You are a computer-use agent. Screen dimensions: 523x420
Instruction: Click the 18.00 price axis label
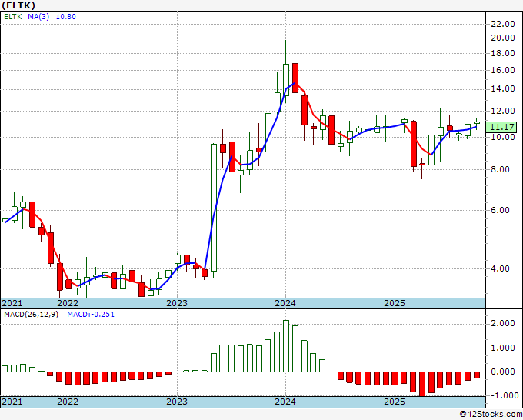503,53
